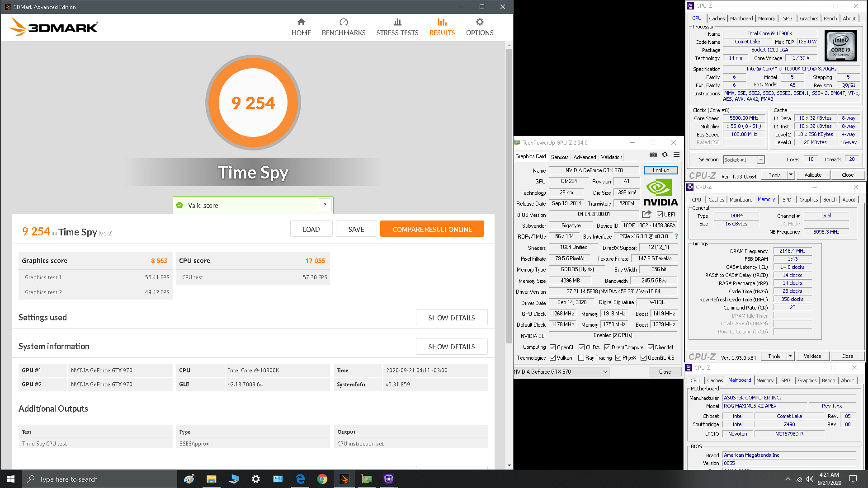Click the Close button in GPU-Z

tap(665, 372)
